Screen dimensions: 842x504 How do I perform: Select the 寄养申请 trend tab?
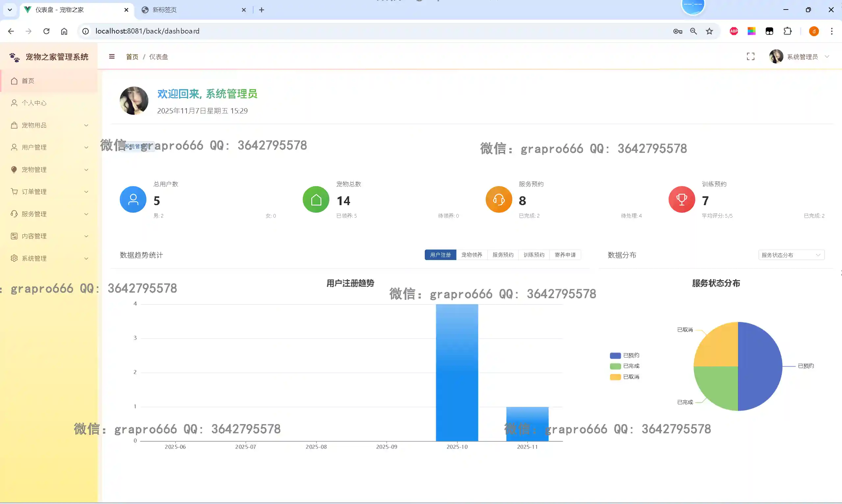[x=565, y=255]
